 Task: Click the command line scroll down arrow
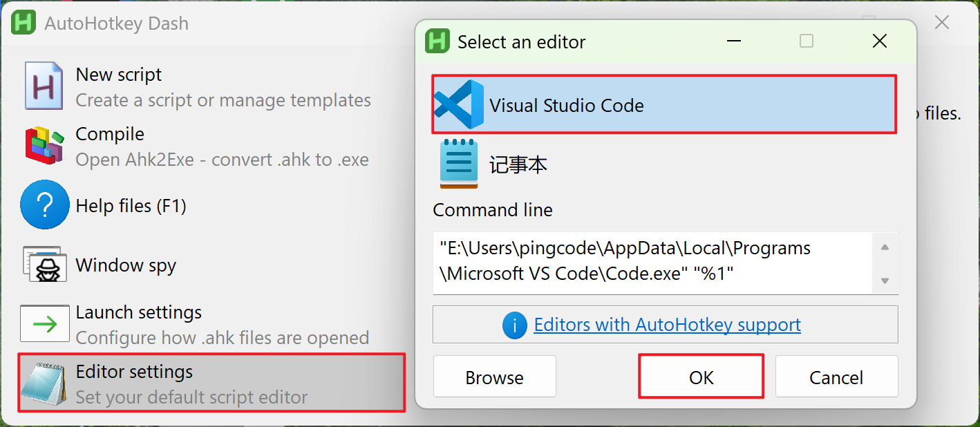point(885,281)
